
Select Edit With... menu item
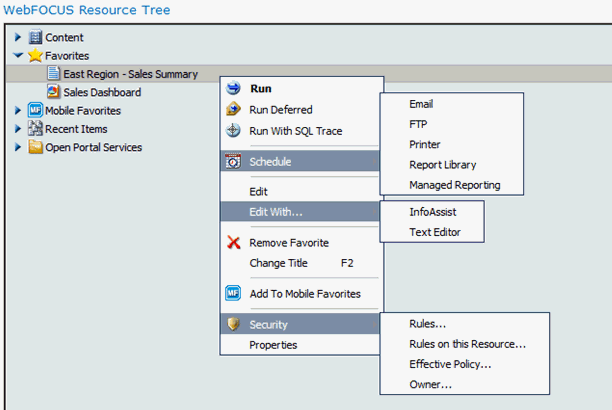coord(300,212)
